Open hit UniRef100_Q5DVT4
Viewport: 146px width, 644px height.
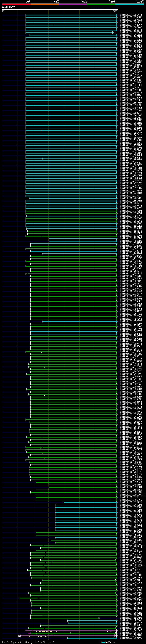point(131,30)
